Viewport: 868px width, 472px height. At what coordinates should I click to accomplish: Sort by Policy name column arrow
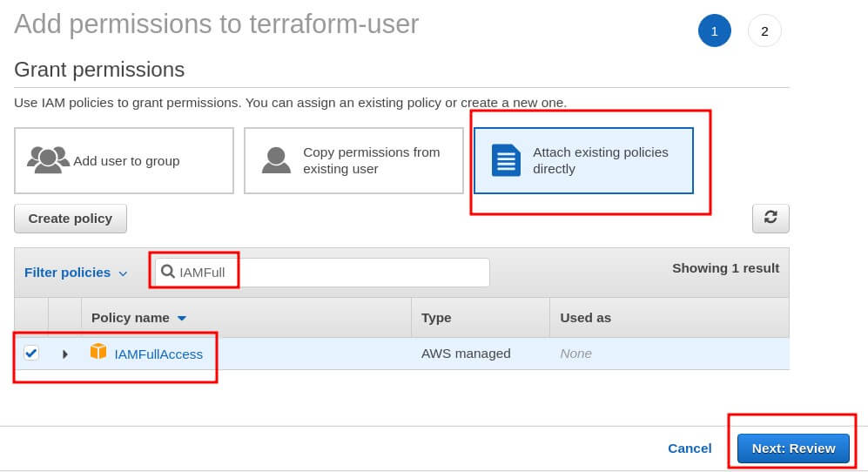coord(182,318)
